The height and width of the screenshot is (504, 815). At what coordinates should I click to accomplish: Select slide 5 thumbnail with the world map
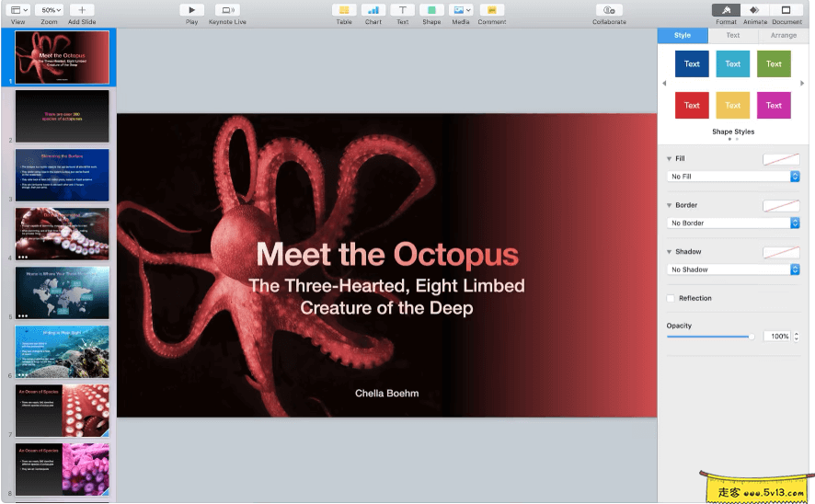[x=63, y=292]
